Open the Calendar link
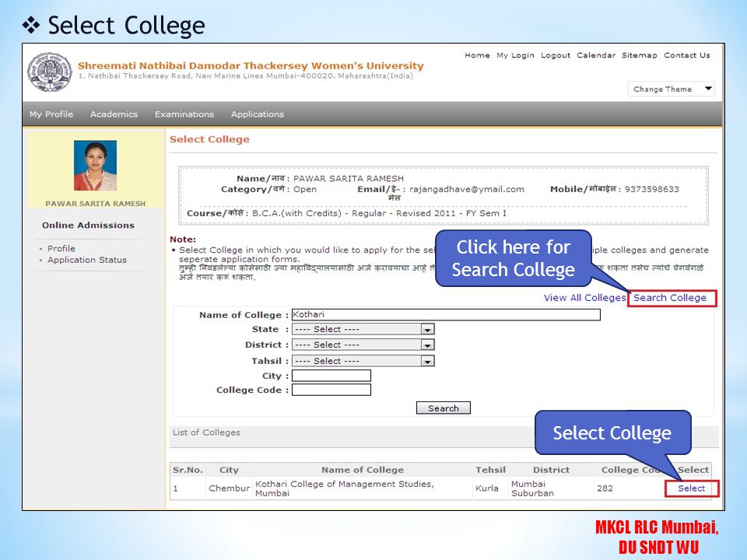 pos(596,55)
